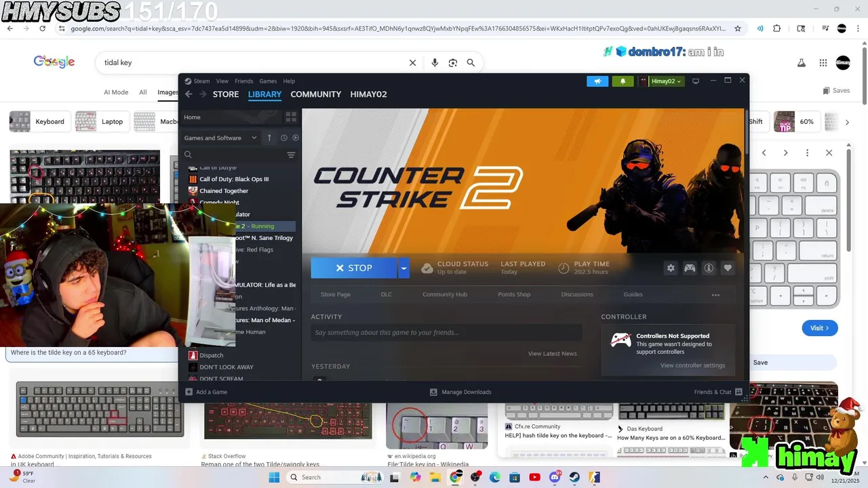This screenshot has width=868, height=488.
Task: Open the more links ellipsis menu
Action: (715, 295)
